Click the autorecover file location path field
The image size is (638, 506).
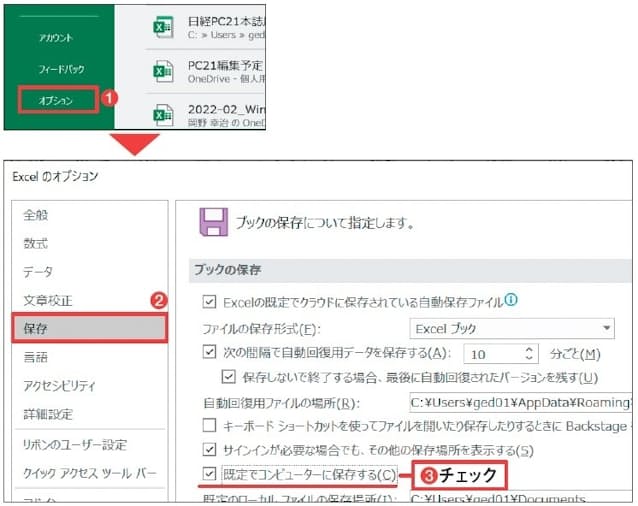(x=520, y=402)
